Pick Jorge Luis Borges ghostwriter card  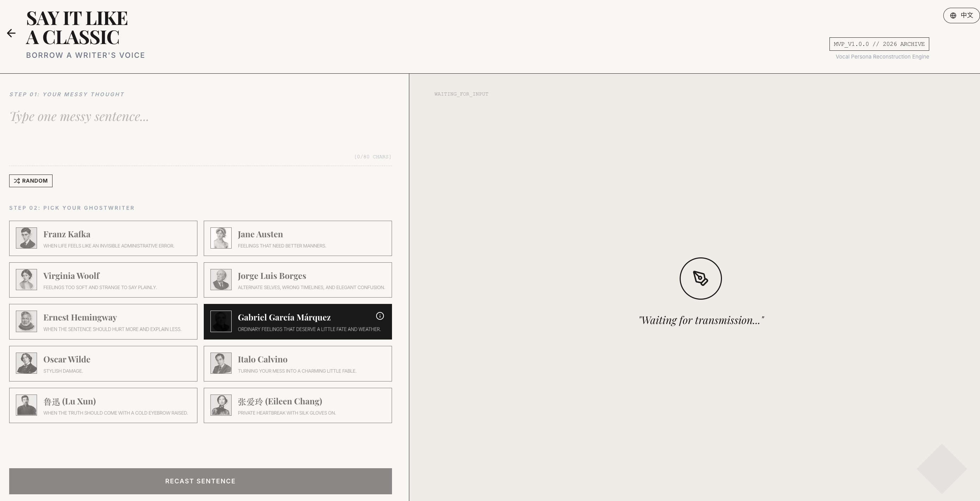tap(298, 280)
